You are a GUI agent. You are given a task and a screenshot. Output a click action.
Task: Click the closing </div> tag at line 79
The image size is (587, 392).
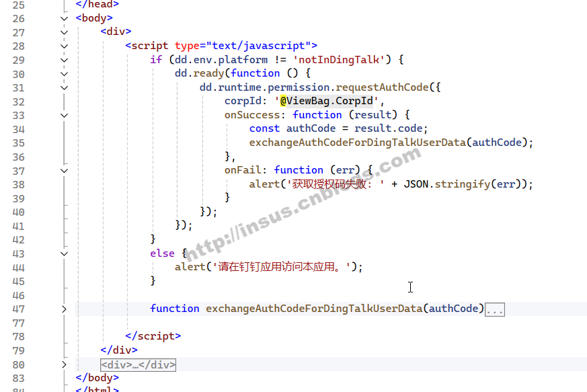[118, 350]
